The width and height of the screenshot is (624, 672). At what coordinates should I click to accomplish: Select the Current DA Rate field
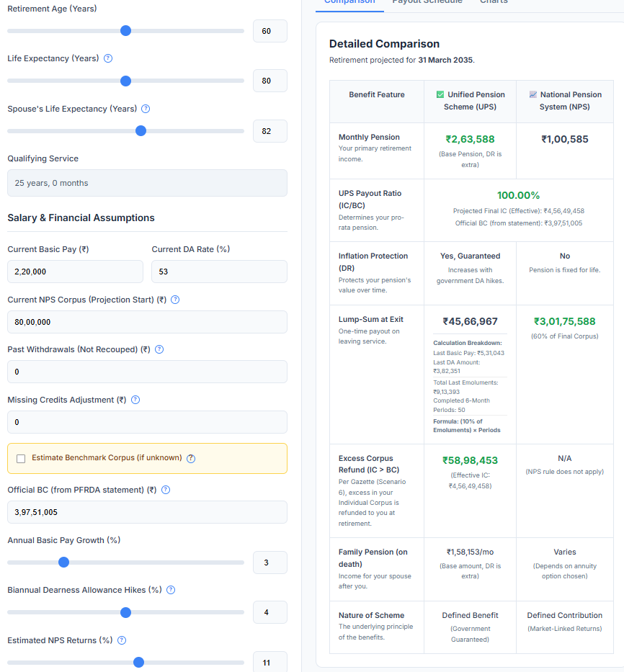click(219, 272)
